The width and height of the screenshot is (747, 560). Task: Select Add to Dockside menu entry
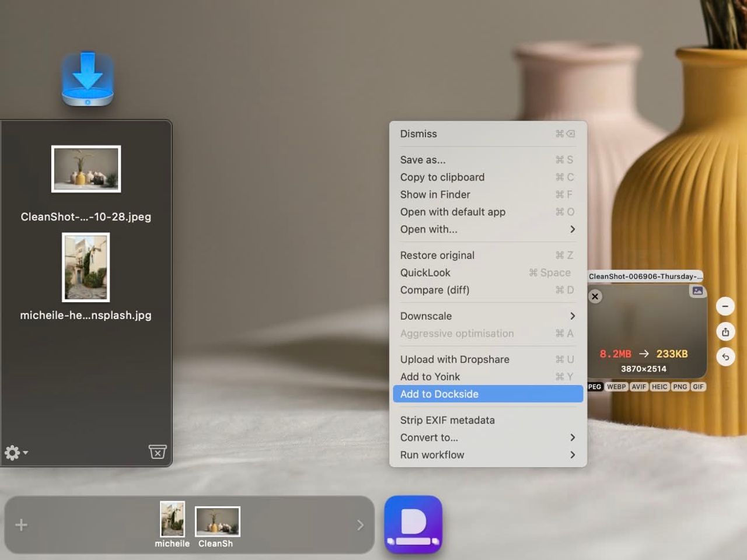[488, 394]
